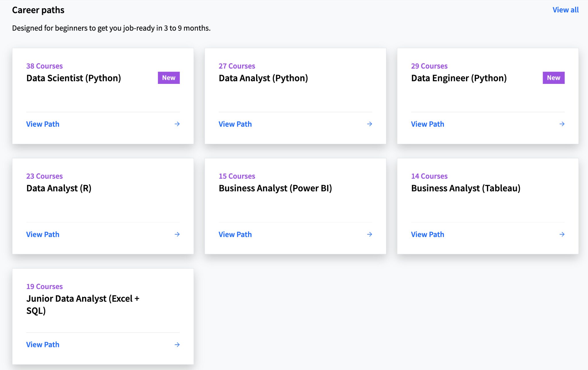This screenshot has height=370, width=588.
Task: Click the New badge on Data Scientist card
Action: (169, 77)
